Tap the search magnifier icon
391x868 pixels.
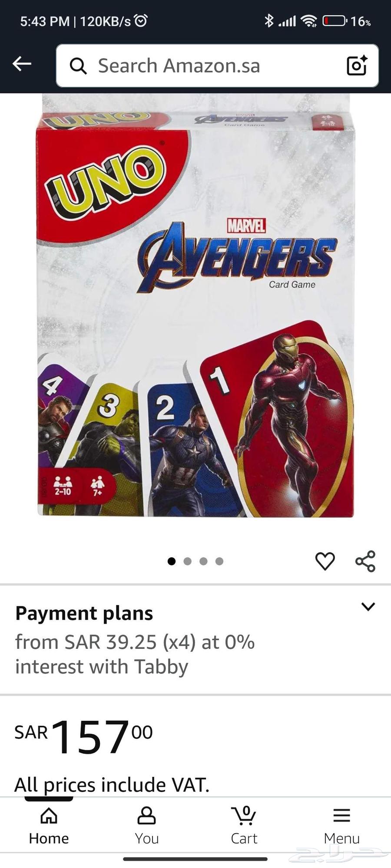point(78,66)
